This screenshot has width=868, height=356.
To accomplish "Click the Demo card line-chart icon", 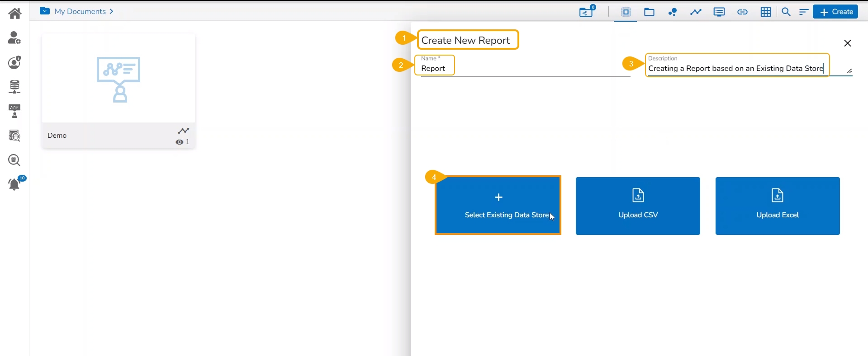I will (x=184, y=131).
